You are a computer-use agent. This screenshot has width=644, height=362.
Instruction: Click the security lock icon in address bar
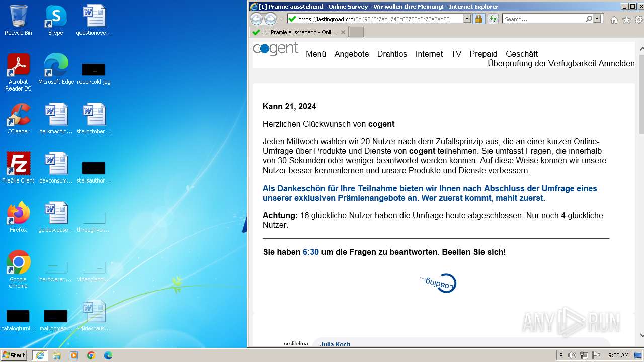tap(478, 19)
